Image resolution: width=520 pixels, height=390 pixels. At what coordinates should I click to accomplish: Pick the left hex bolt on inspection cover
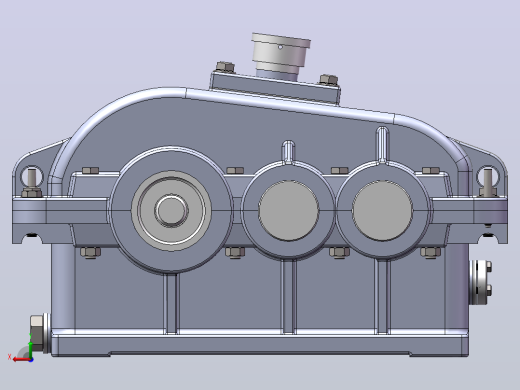click(x=225, y=67)
